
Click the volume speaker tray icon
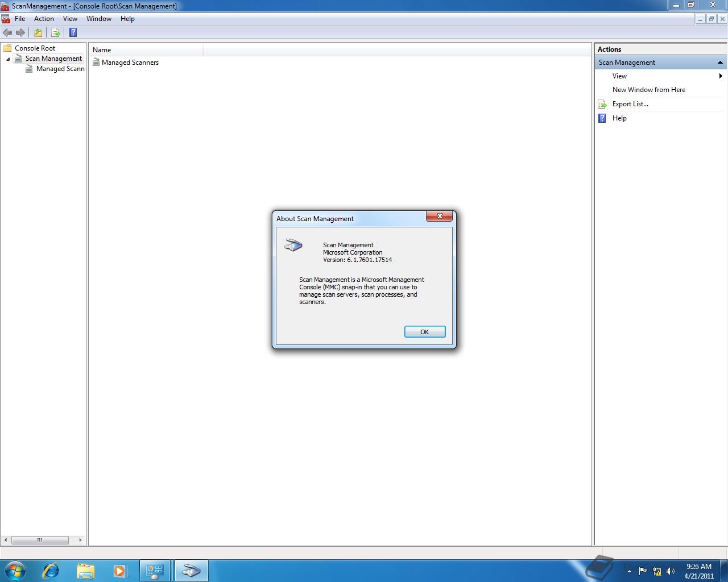tap(671, 571)
